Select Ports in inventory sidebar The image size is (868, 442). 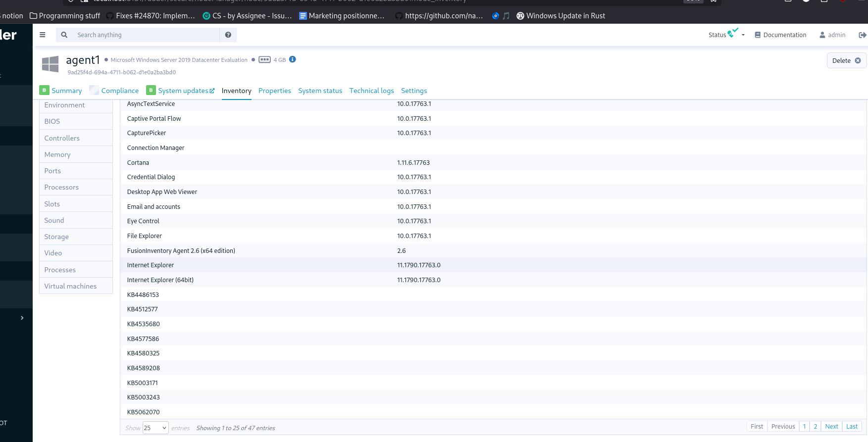tap(76, 171)
